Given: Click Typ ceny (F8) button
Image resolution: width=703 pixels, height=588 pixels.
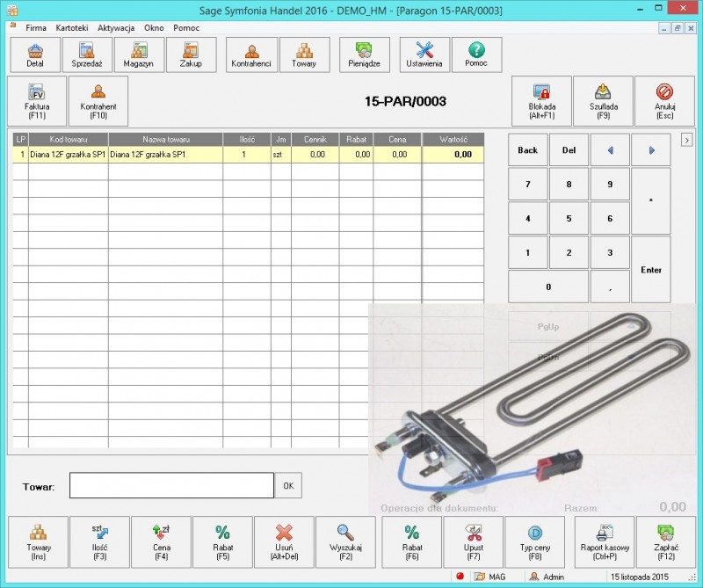Looking at the screenshot, I should point(535,541).
